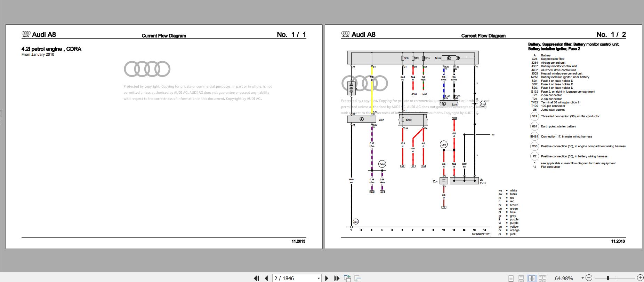This screenshot has height=282, width=644.
Task: Switch to continuous page view
Action: [x=521, y=278]
